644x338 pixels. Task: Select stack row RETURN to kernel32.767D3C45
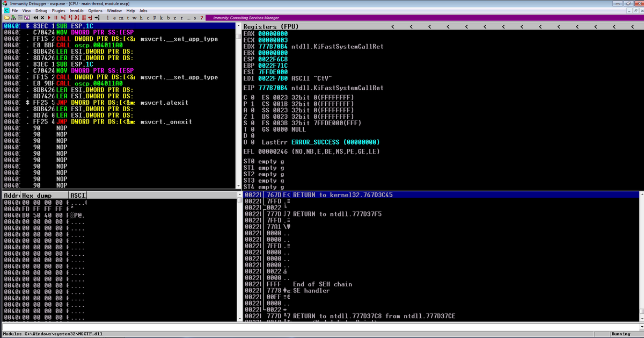point(442,195)
